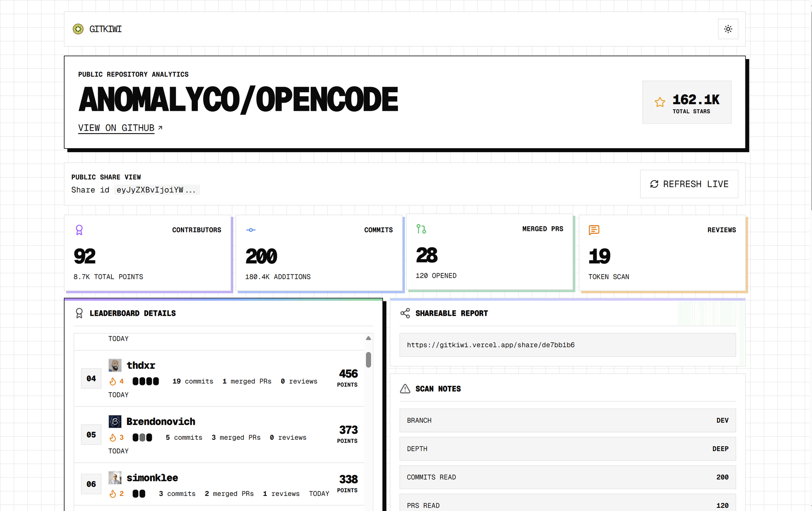Image resolution: width=812 pixels, height=511 pixels.
Task: Click rank badge 04
Action: tap(91, 378)
